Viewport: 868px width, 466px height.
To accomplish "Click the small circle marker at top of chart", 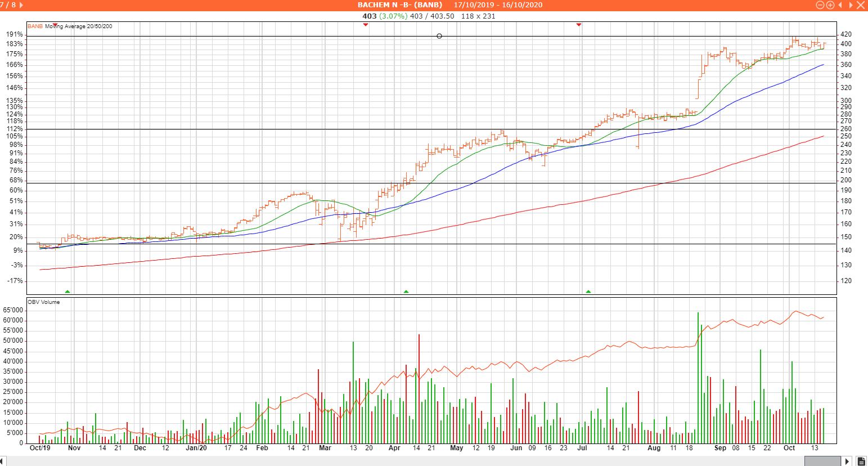I will coord(439,36).
